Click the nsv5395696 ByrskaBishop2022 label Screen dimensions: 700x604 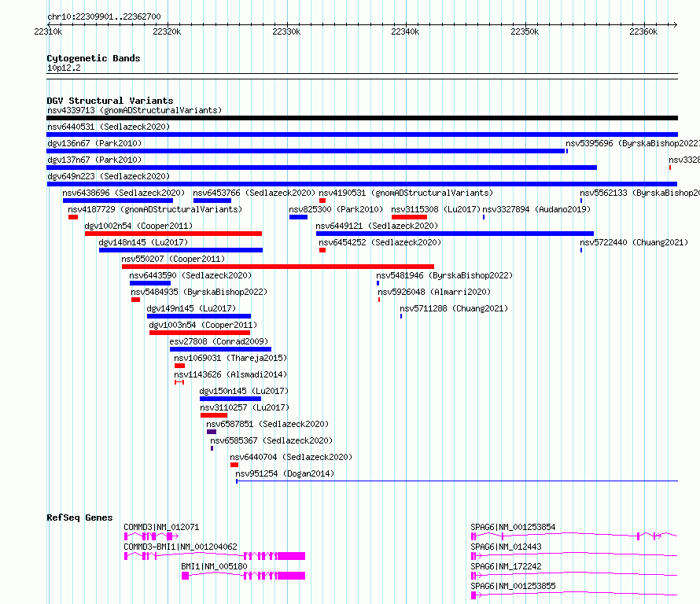632,143
